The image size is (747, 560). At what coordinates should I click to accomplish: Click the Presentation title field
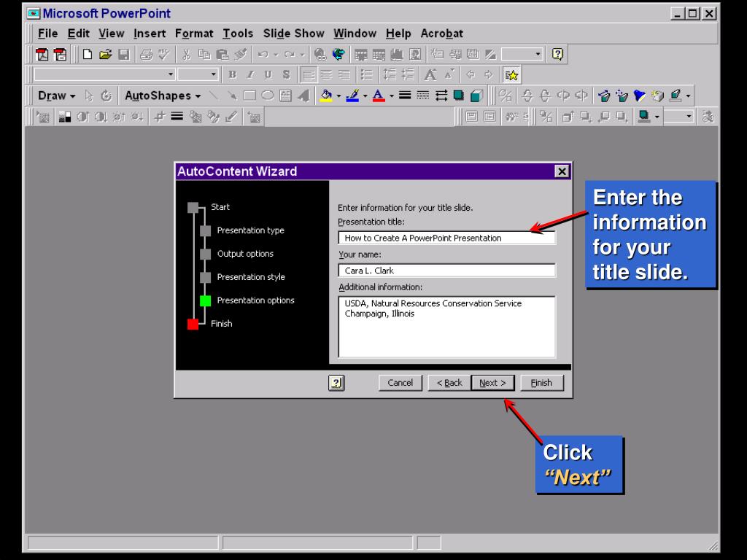[447, 238]
